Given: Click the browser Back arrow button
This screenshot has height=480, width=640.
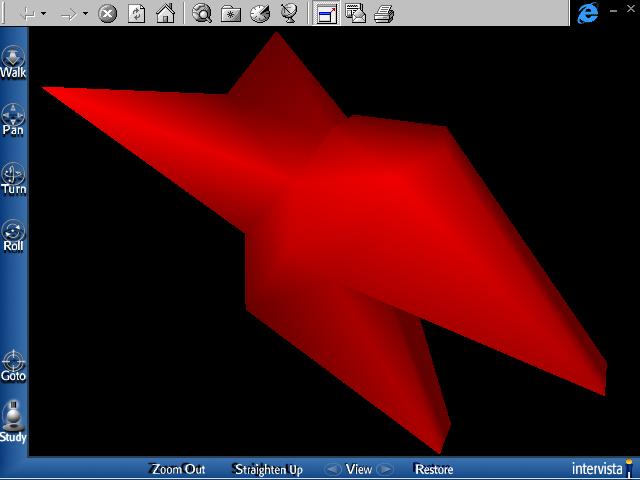Looking at the screenshot, I should pos(28,15).
